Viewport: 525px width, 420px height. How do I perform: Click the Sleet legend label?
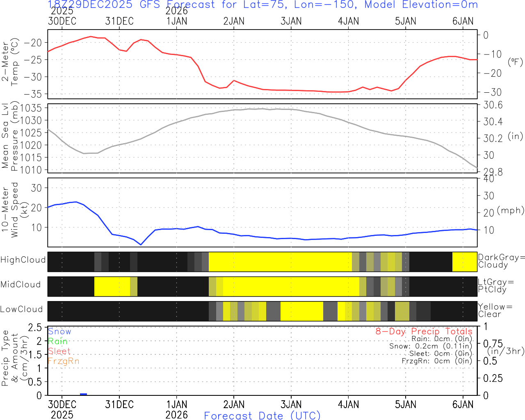point(59,351)
